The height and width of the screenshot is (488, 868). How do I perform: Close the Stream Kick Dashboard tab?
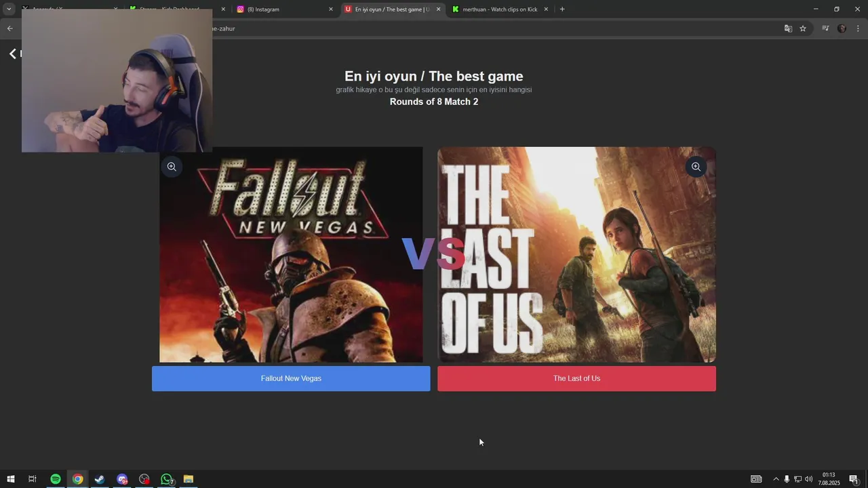[223, 9]
